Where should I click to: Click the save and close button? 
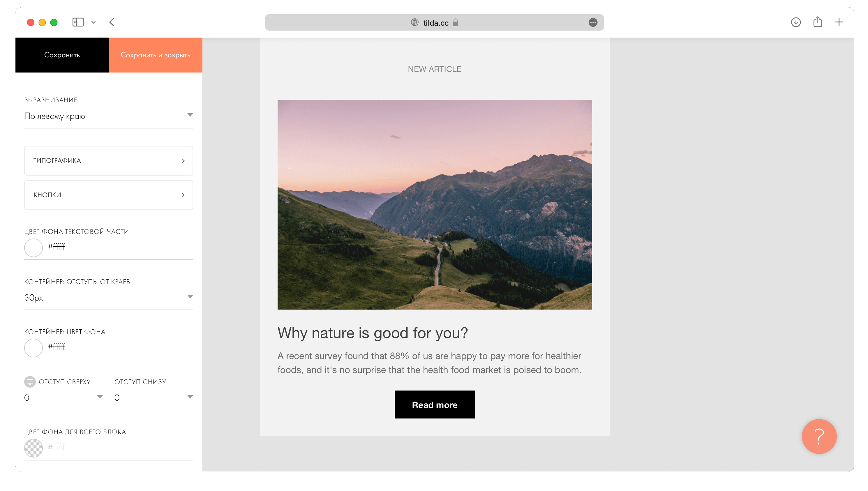click(155, 55)
